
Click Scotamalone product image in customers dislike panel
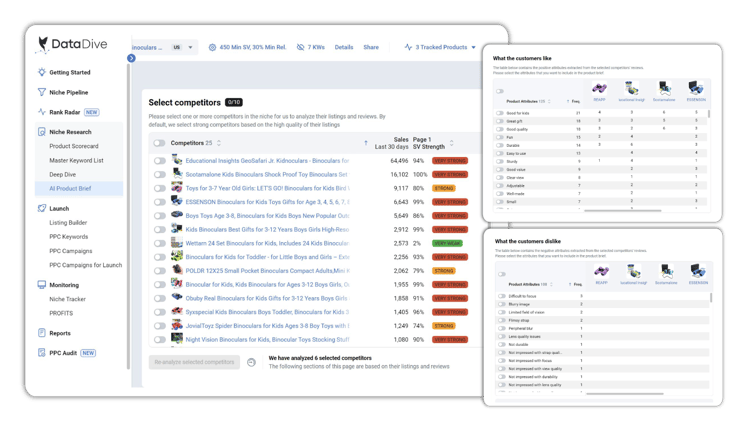[x=666, y=271]
